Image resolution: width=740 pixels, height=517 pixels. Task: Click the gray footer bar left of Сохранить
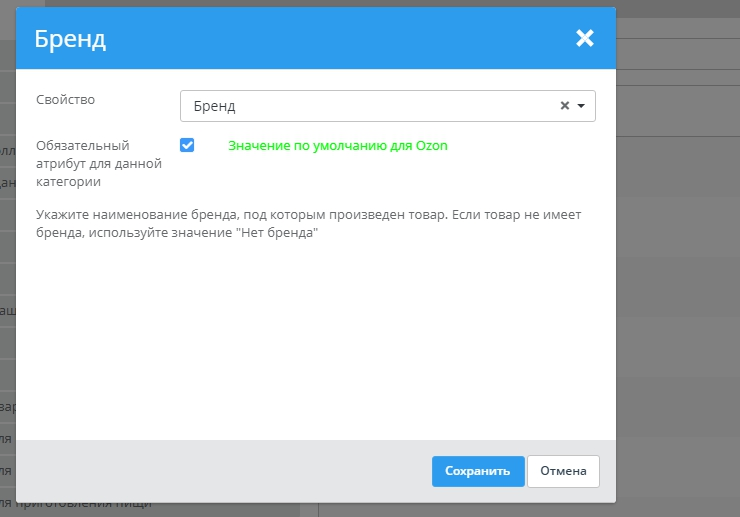220,471
